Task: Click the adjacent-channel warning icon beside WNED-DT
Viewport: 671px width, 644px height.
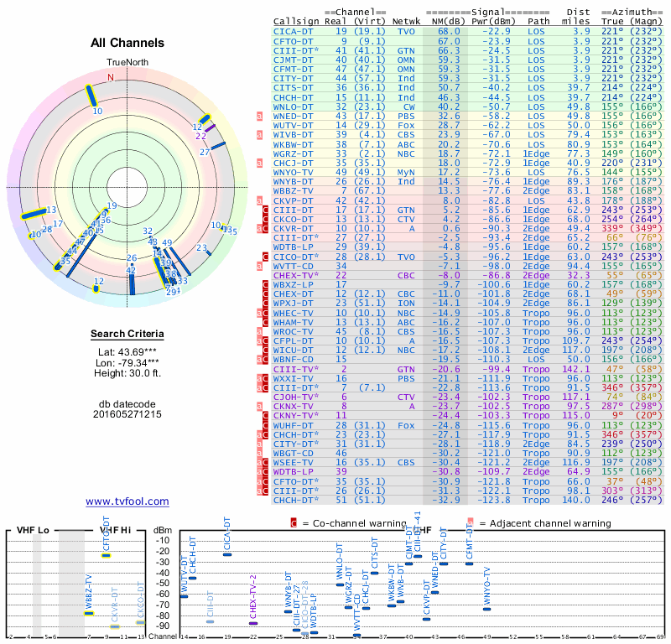Action: tap(260, 117)
